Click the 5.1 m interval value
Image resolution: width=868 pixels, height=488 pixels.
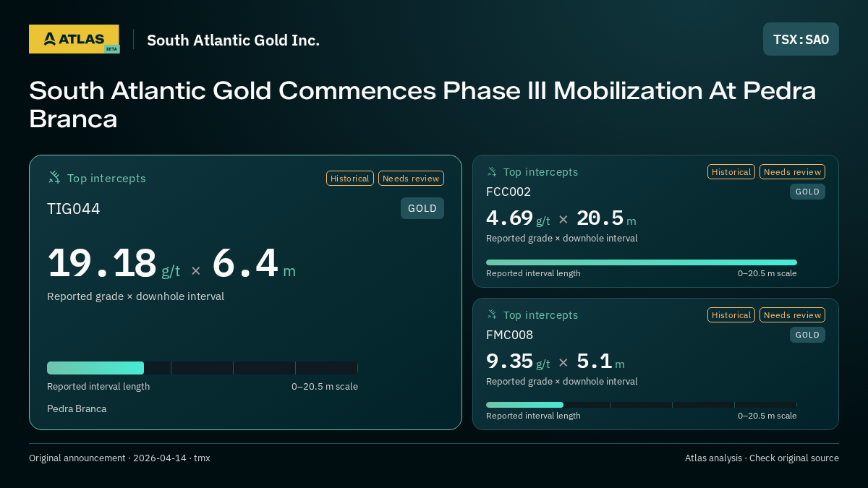pyautogui.click(x=600, y=361)
